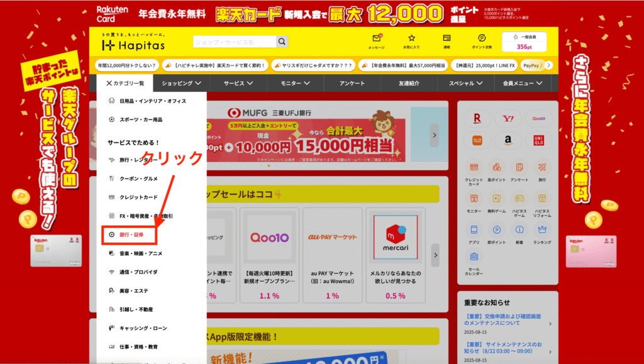Expand the スペシャル dropdown
The image size is (644, 364).
click(465, 84)
